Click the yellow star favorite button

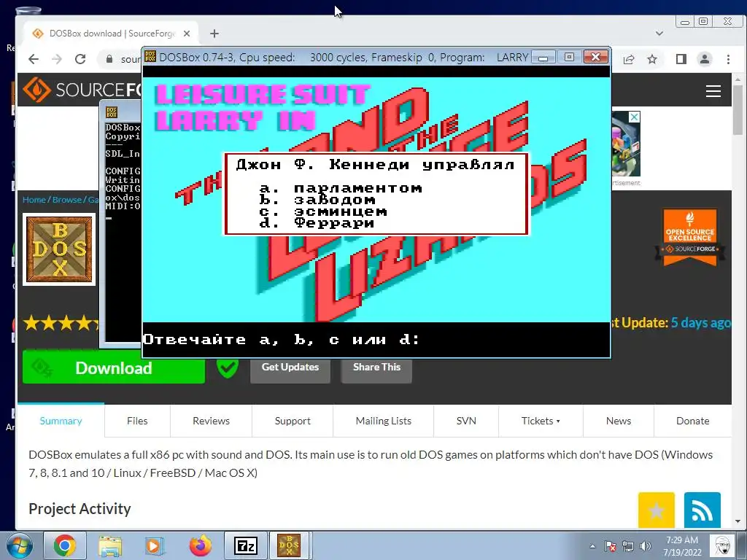coord(657,510)
